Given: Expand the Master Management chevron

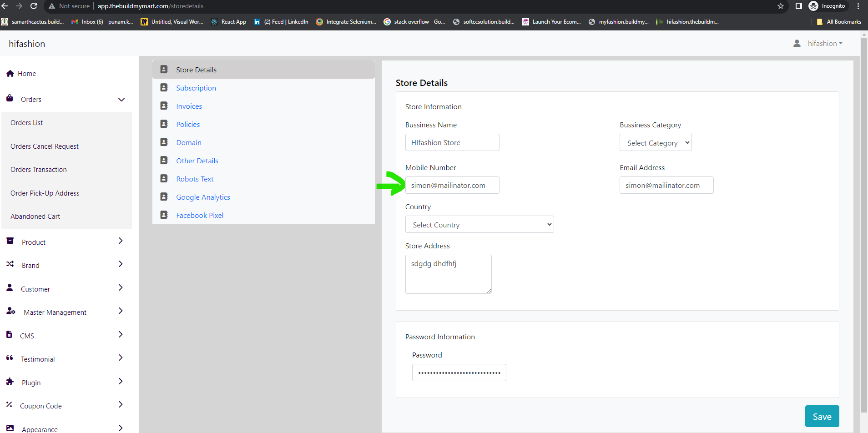Looking at the screenshot, I should [x=121, y=311].
